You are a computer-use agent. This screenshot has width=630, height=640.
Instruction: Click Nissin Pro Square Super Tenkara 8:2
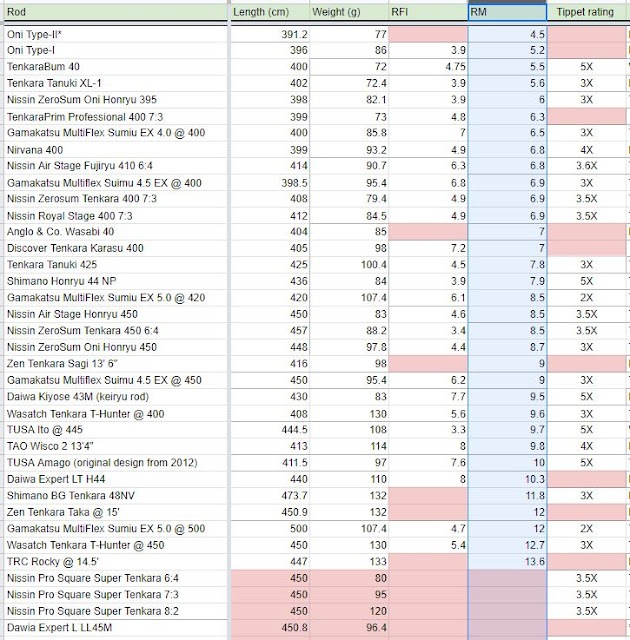115,611
